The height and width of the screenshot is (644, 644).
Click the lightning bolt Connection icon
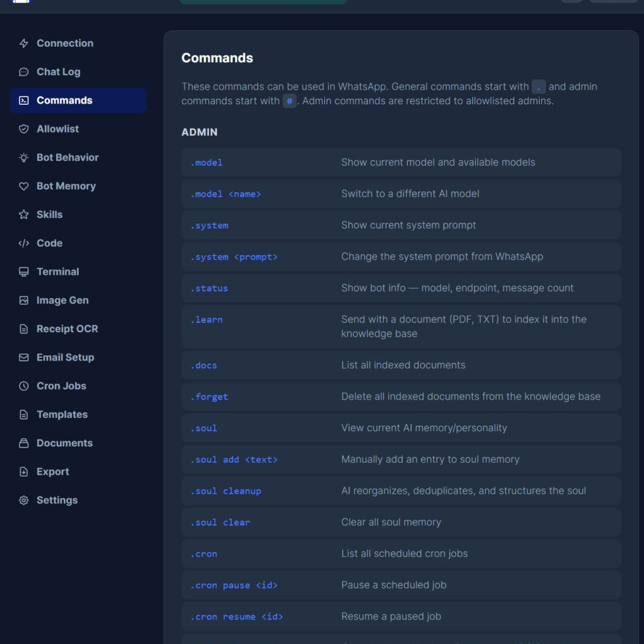pyautogui.click(x=24, y=44)
